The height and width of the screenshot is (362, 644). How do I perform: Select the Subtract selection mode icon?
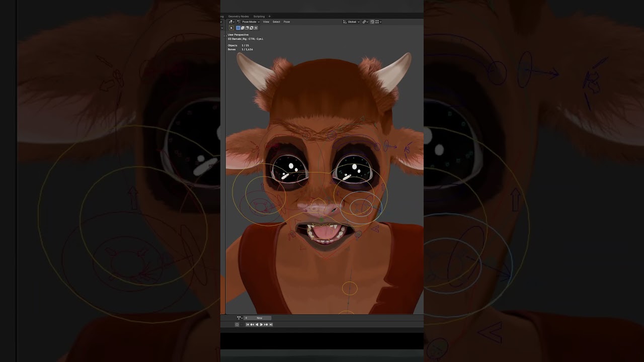point(247,28)
